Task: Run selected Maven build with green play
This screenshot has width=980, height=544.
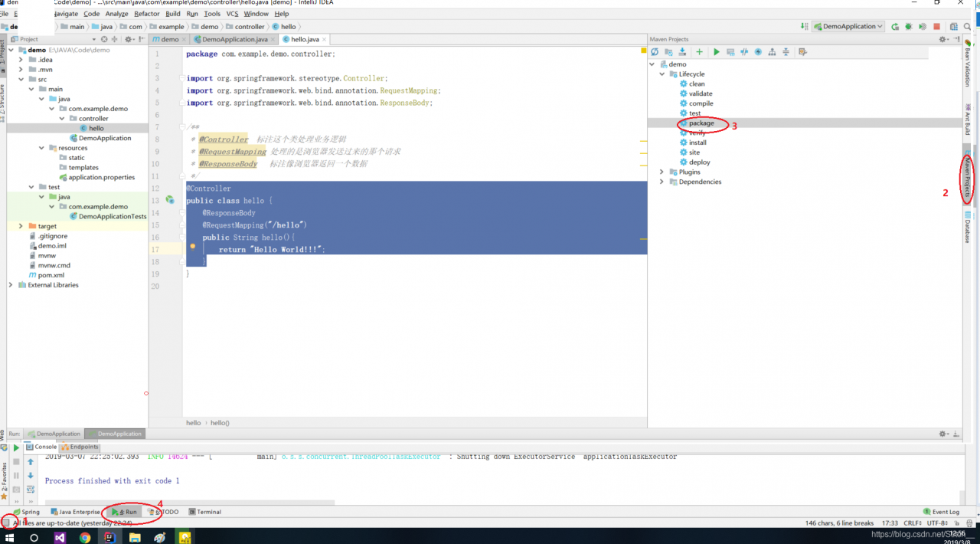Action: pos(717,52)
